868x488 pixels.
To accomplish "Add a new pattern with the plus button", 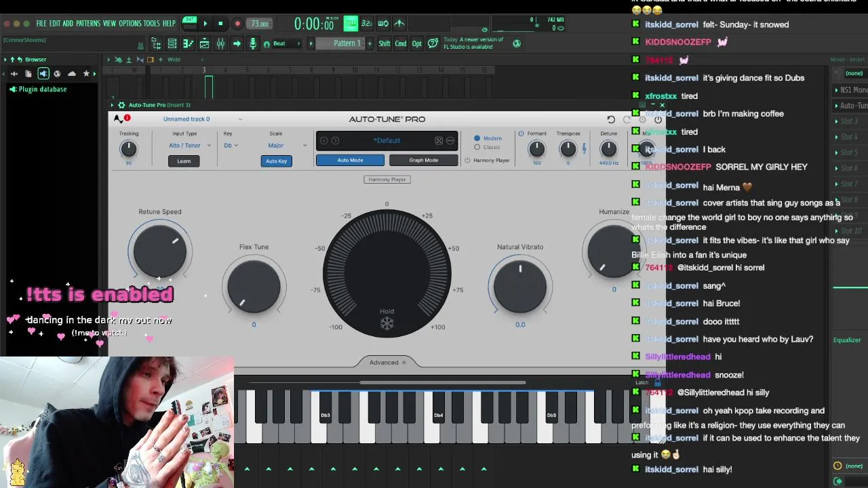I will coord(370,43).
